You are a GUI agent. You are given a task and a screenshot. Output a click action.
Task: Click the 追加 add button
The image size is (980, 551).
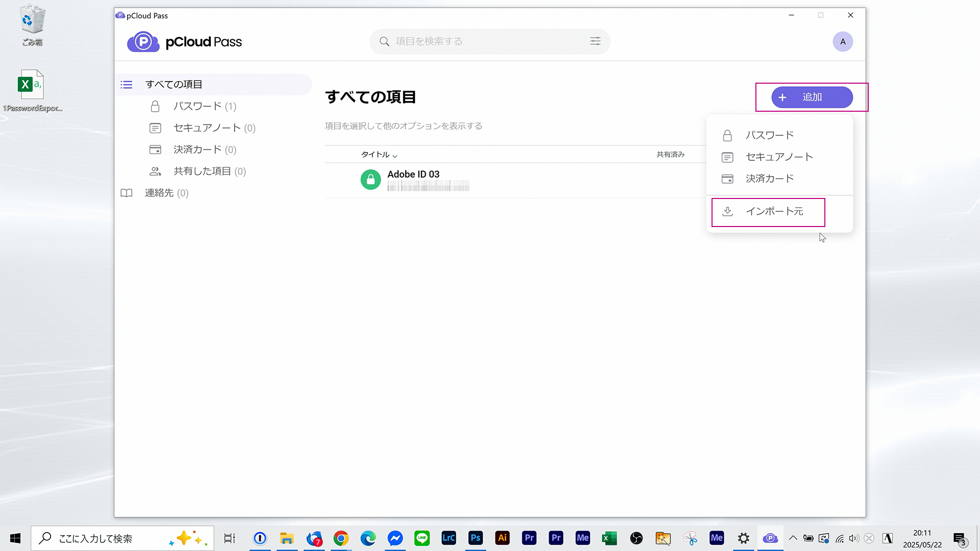[x=812, y=97]
